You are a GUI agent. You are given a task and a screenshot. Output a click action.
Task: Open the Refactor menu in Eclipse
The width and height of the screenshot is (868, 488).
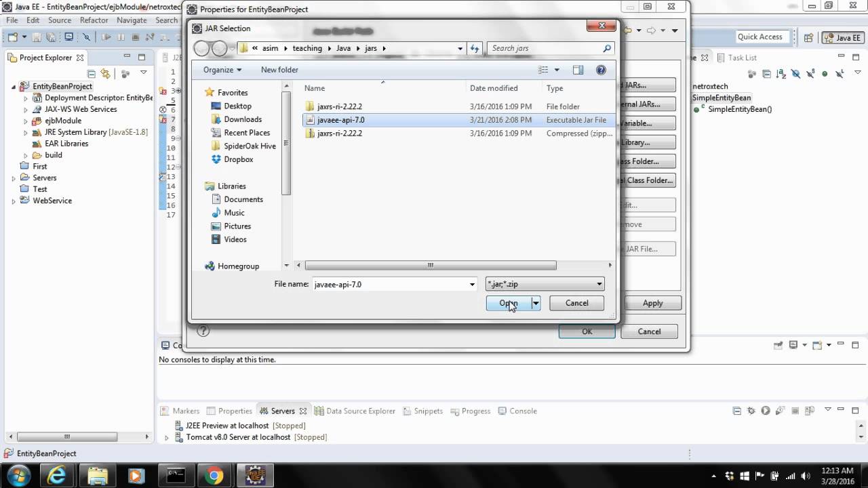94,20
